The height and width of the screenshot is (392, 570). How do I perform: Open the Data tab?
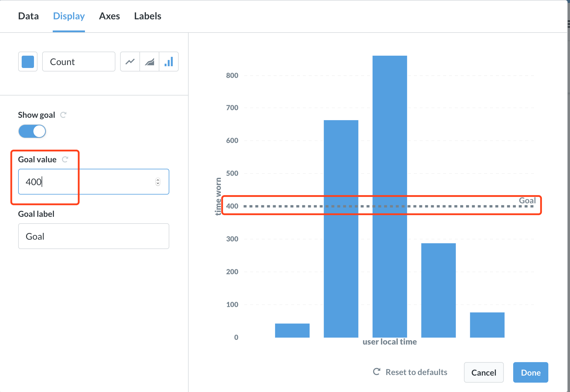click(x=28, y=16)
